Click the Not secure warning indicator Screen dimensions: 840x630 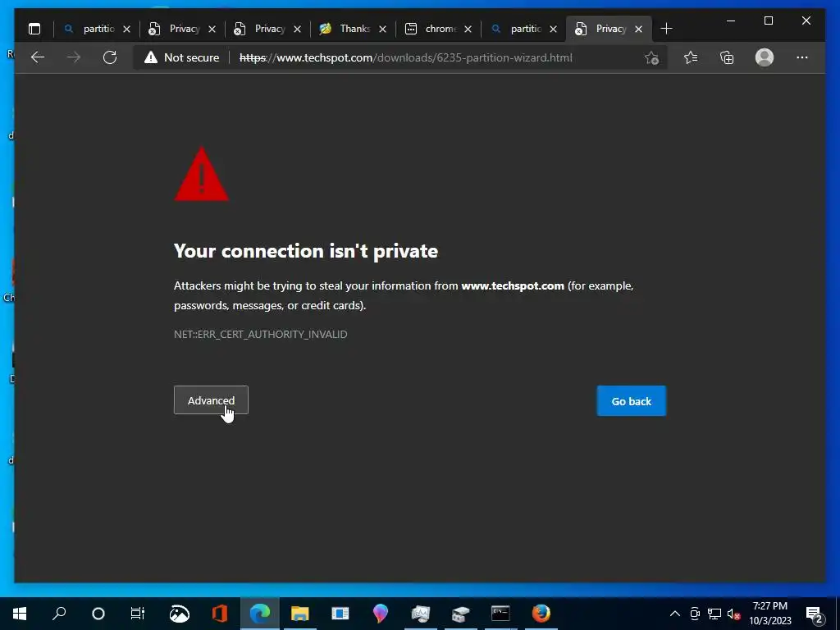point(181,57)
